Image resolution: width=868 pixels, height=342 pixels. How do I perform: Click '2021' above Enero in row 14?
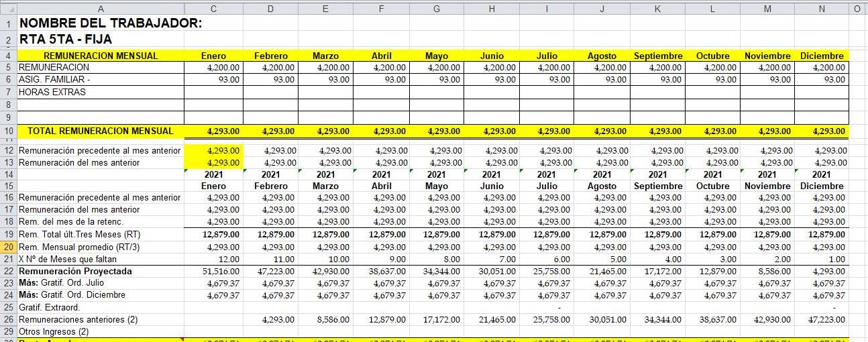(214, 174)
